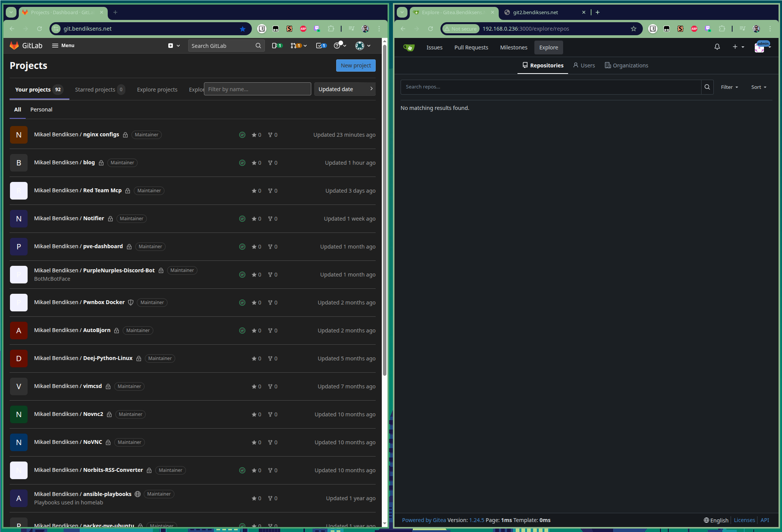Click pipeline status icon for blog project
The width and height of the screenshot is (782, 532).
pos(242,163)
